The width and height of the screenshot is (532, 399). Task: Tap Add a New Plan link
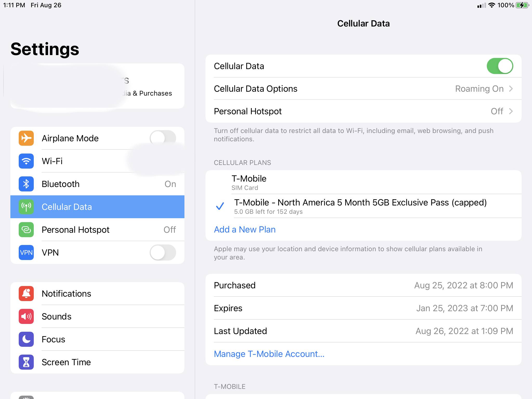pos(245,230)
